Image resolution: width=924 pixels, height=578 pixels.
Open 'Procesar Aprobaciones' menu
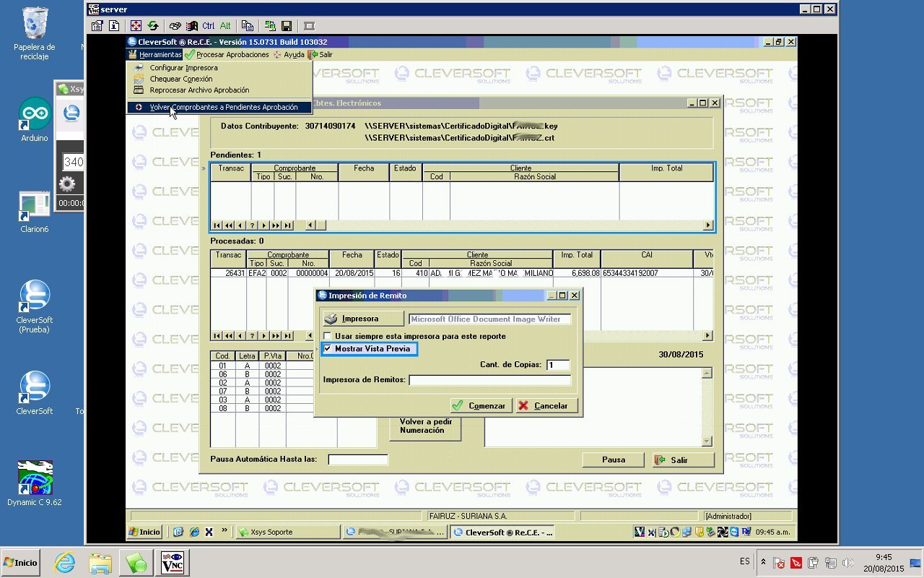coord(227,54)
